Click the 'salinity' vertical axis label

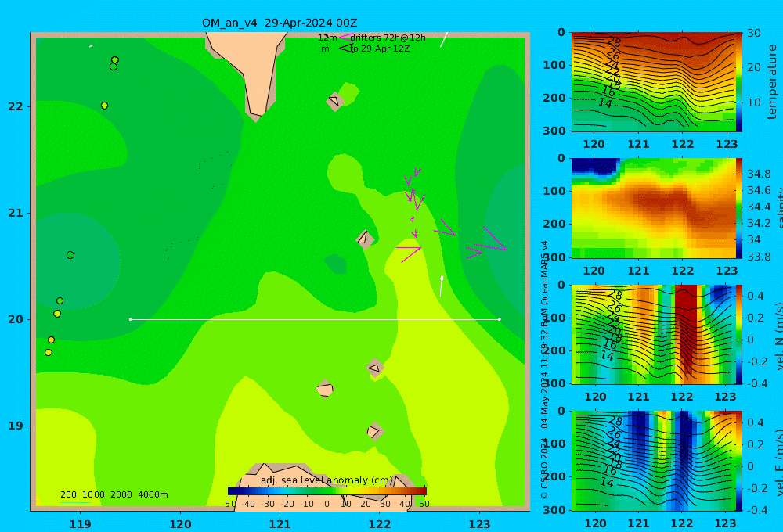(778, 208)
